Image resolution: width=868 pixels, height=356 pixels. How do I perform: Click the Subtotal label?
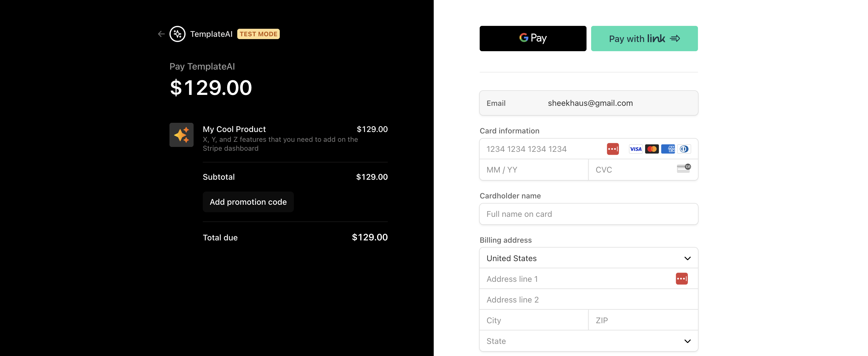click(x=219, y=177)
